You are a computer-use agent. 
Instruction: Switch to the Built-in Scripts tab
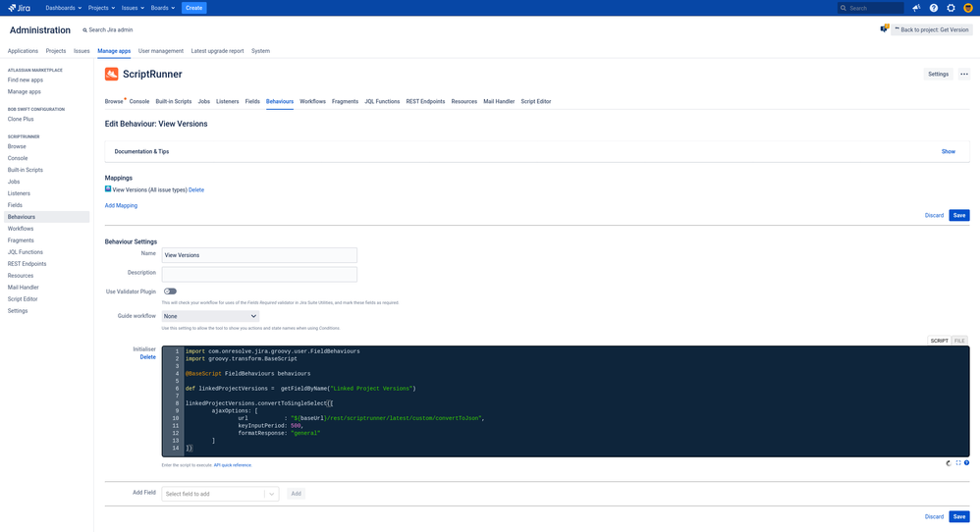tap(174, 101)
